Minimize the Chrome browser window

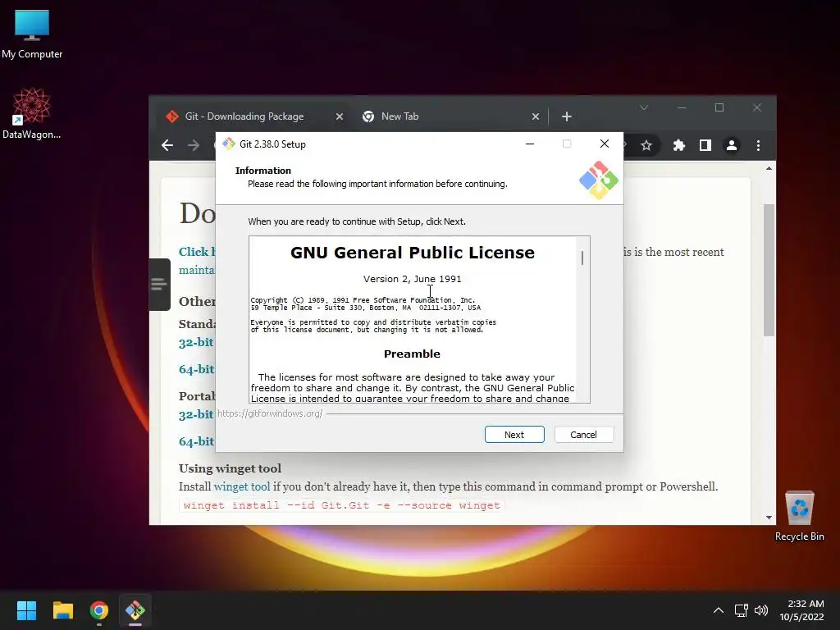coord(682,107)
